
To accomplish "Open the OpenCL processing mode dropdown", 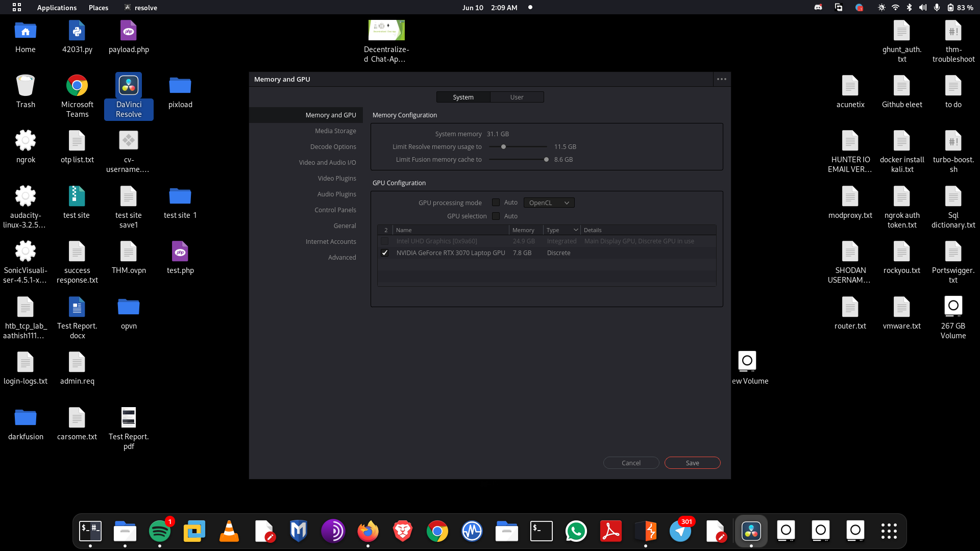I will pyautogui.click(x=549, y=203).
